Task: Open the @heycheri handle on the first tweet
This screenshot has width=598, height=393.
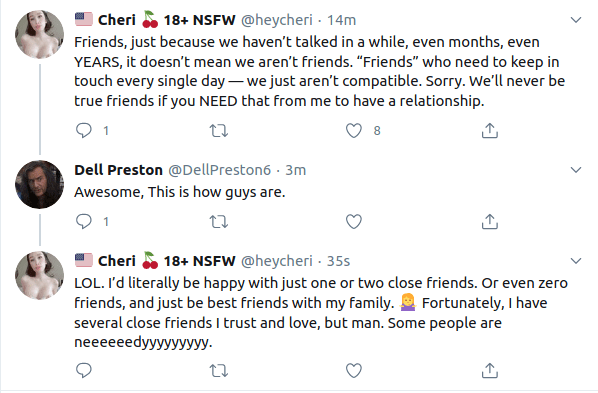Action: 276,20
